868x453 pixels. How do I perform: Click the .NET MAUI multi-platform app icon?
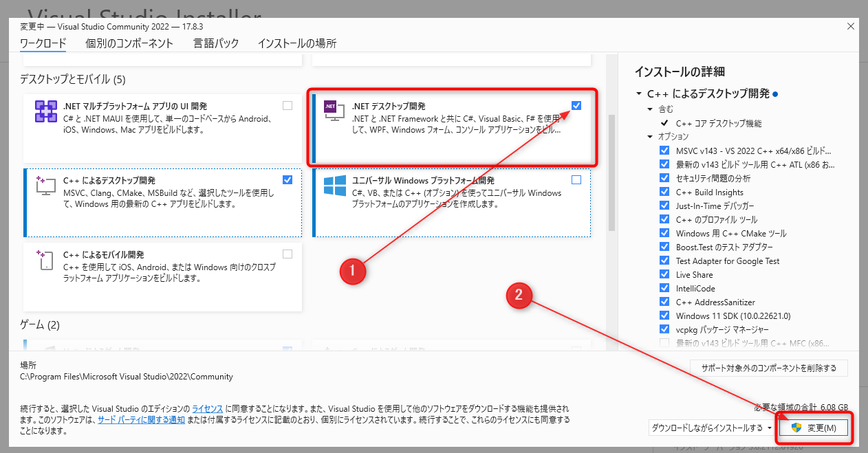click(47, 111)
